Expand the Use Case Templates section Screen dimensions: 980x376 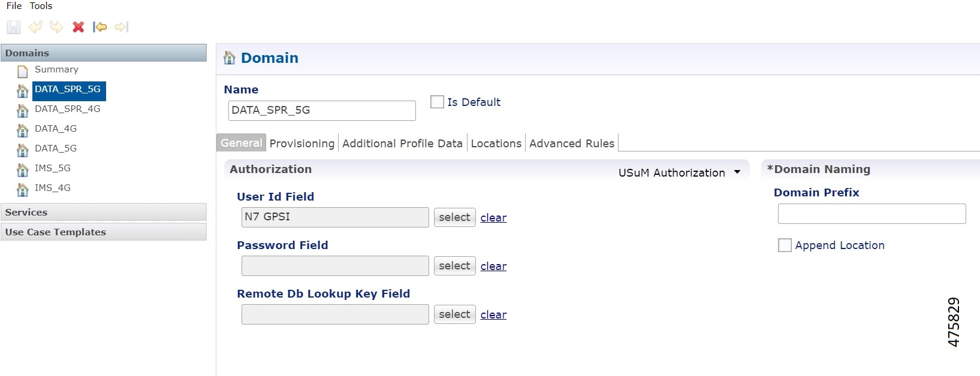pyautogui.click(x=104, y=232)
